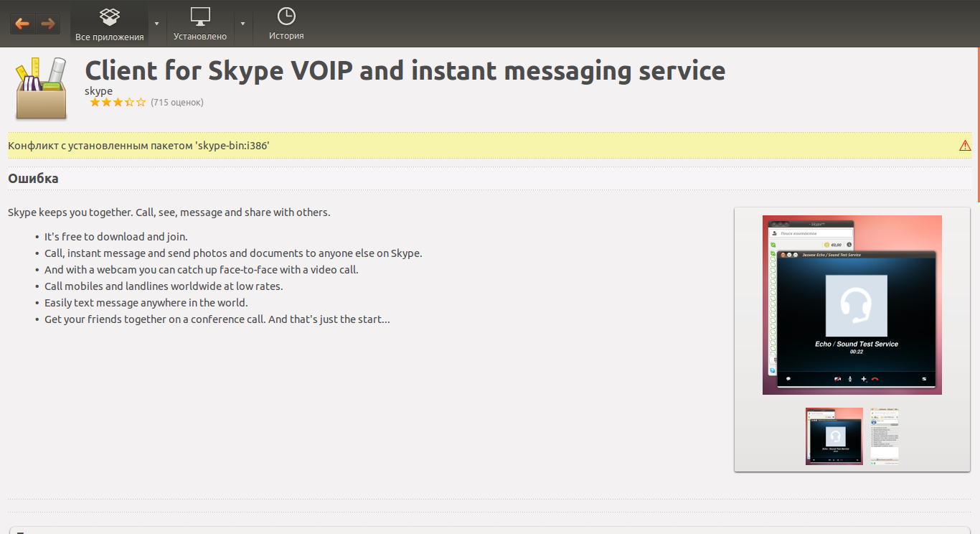
Task: Click the 'Get your friends together' bullet line
Action: click(217, 319)
